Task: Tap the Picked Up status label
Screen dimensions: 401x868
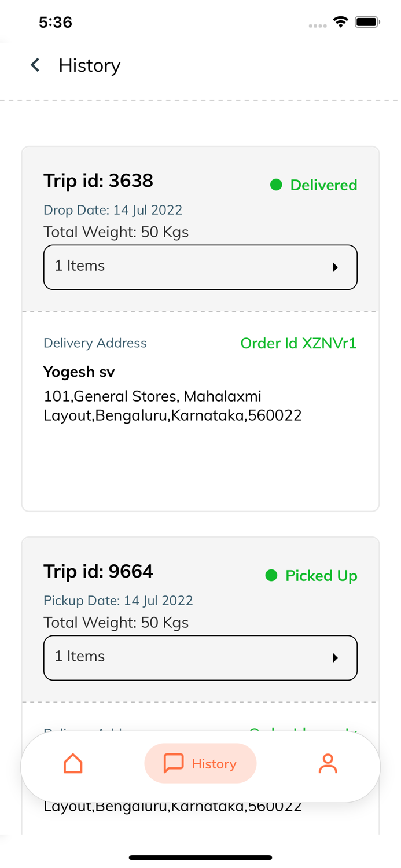Action: [x=321, y=576]
